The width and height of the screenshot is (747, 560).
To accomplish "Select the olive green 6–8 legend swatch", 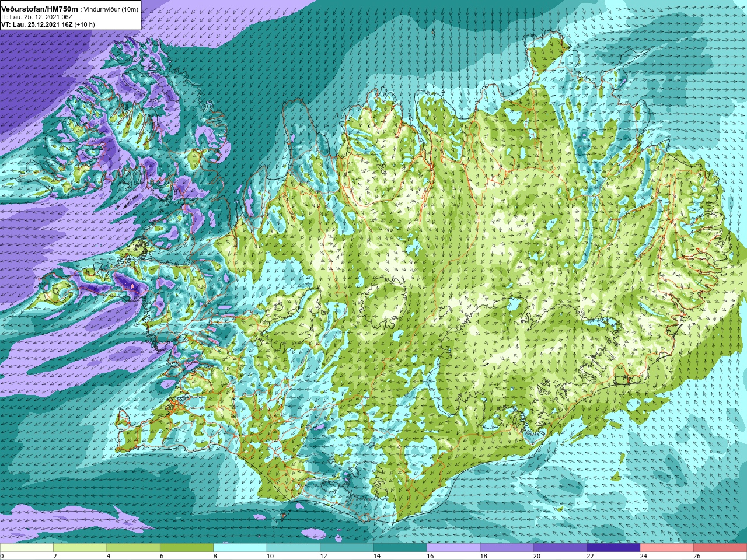I will point(187,548).
